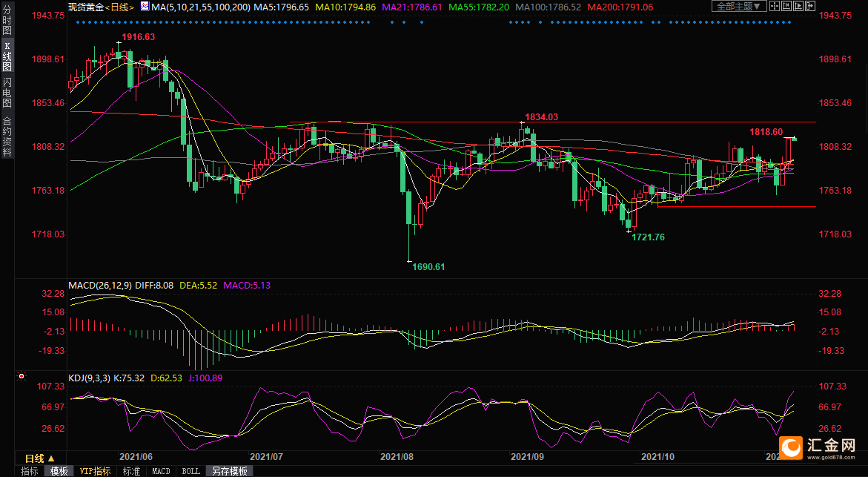Click the 1916.63 high price marker
The height and width of the screenshot is (477, 868).
click(139, 37)
